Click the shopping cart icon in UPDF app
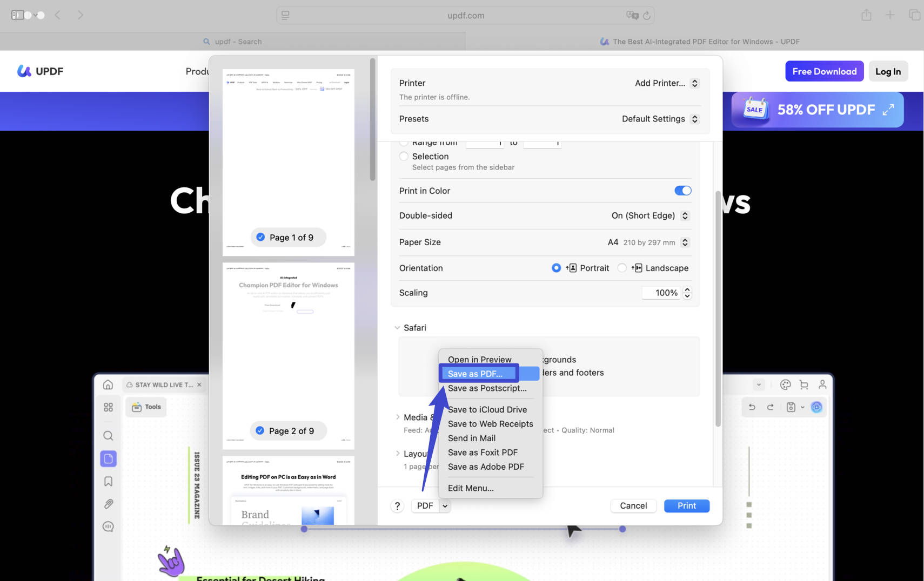Viewport: 924px width, 581px height. point(804,384)
